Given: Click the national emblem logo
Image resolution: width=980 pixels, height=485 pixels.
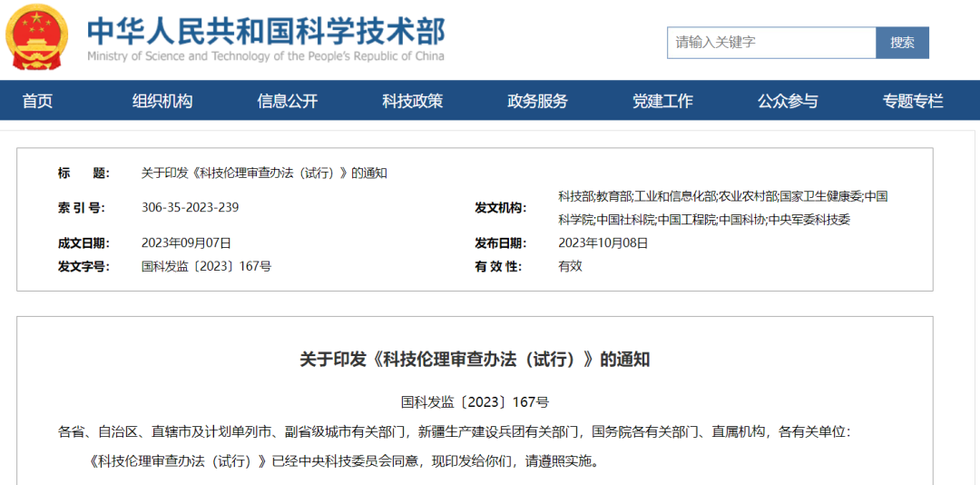Looking at the screenshot, I should [x=36, y=37].
